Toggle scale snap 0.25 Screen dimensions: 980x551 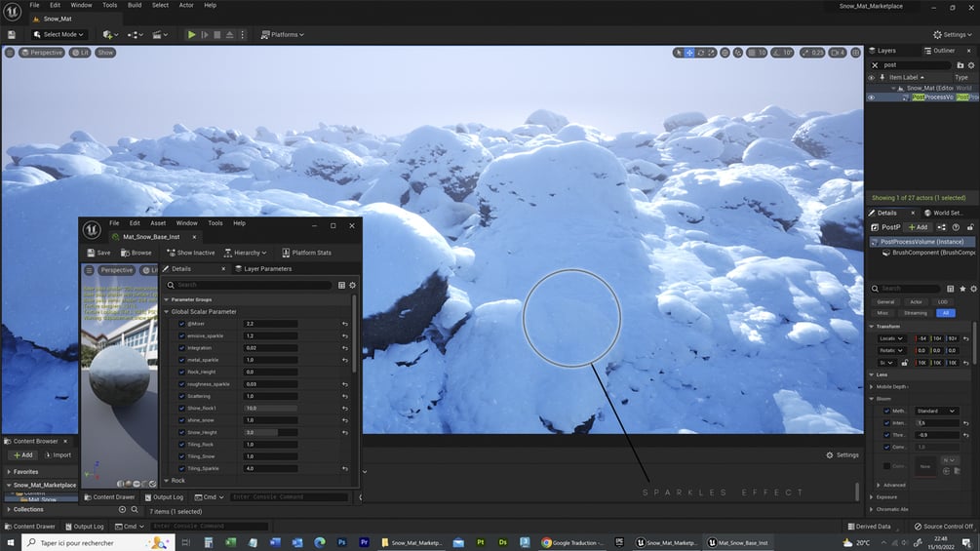[x=812, y=53]
